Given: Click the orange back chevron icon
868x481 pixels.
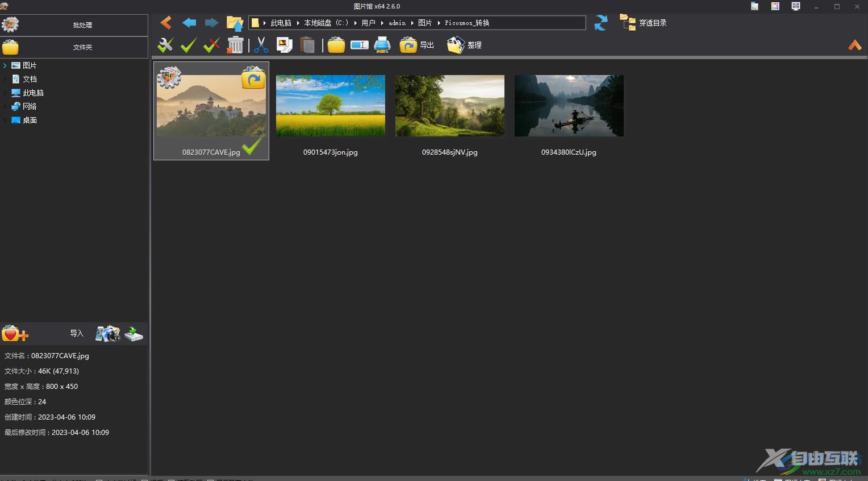Looking at the screenshot, I should tap(166, 23).
